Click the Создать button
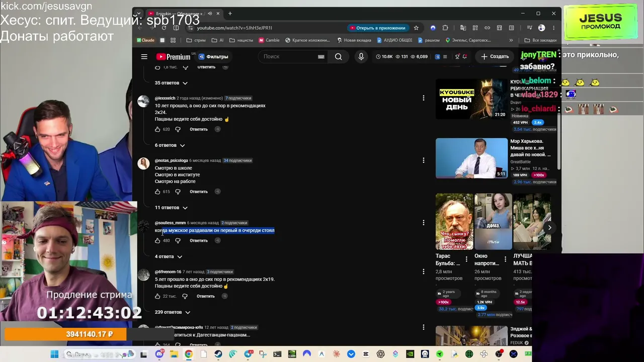Screen dimensions: 644x362 click(x=495, y=57)
